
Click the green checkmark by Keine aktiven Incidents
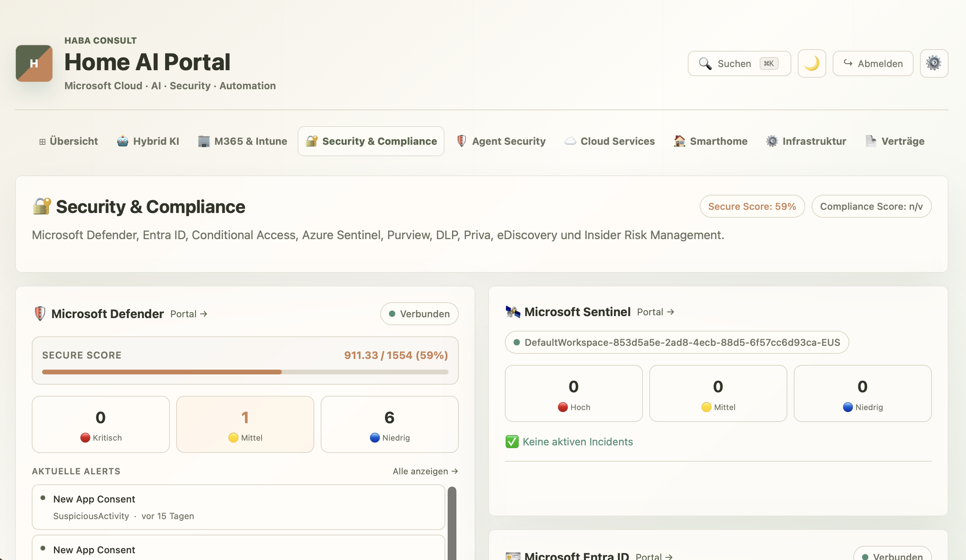click(x=512, y=442)
